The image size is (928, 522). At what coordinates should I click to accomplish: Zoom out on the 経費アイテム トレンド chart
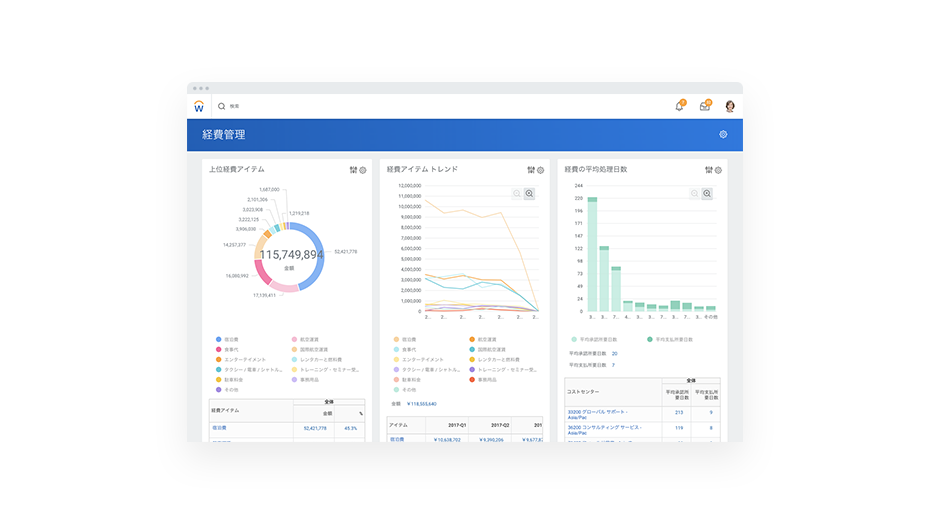pyautogui.click(x=517, y=193)
